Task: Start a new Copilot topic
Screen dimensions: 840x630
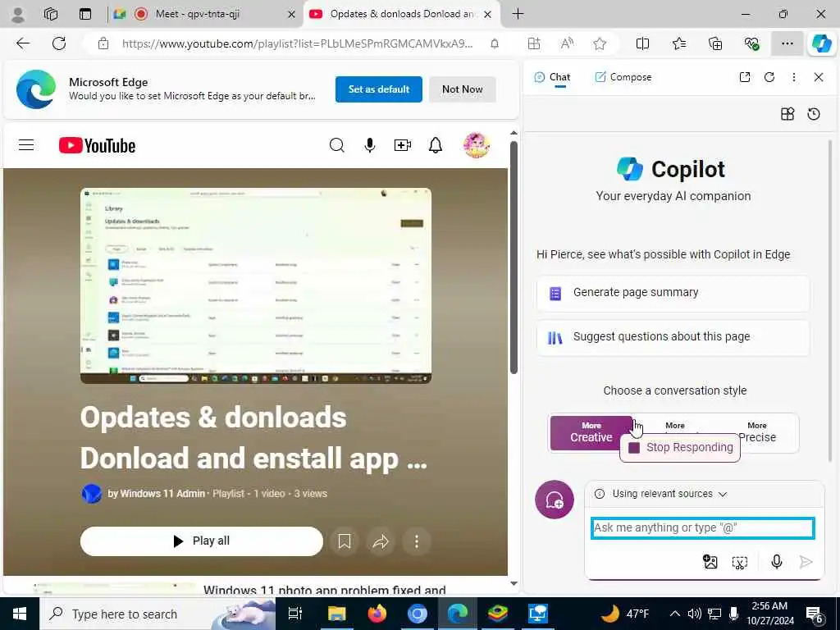Action: click(x=555, y=500)
